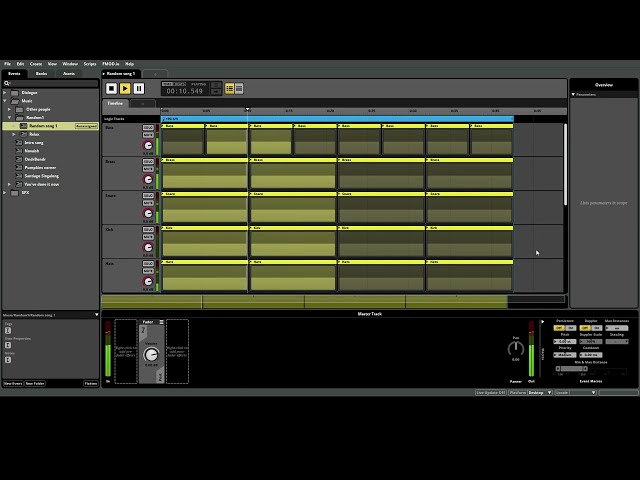Viewport: 640px width, 480px height.
Task: Click the Brass track volume knob
Action: pyautogui.click(x=148, y=180)
